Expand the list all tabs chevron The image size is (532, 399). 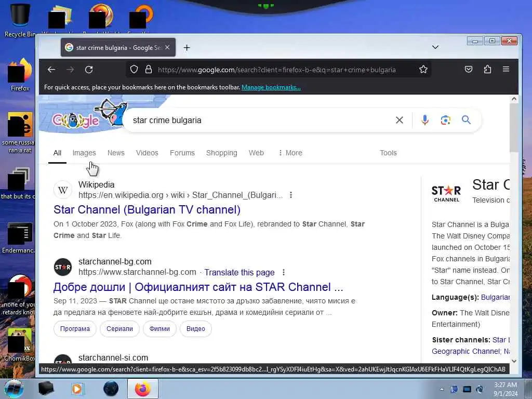tap(435, 47)
